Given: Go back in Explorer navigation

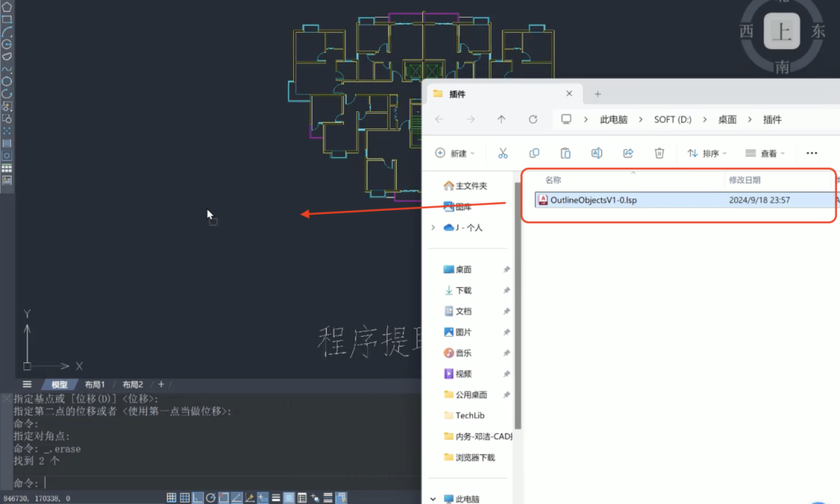Looking at the screenshot, I should click(439, 120).
